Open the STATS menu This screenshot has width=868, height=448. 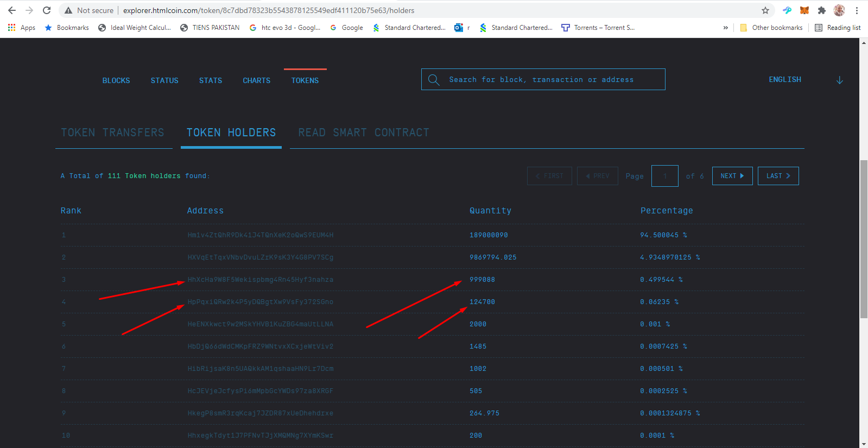[x=211, y=80]
